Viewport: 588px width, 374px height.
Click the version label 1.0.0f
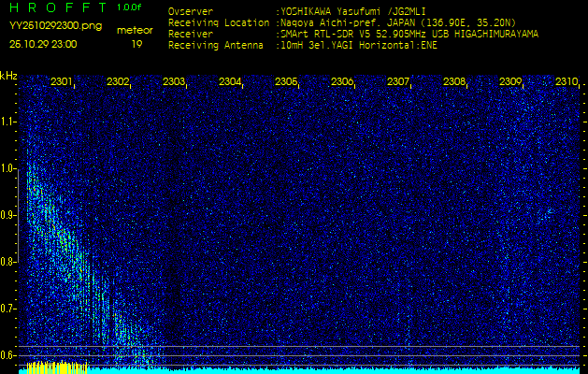[x=129, y=7]
